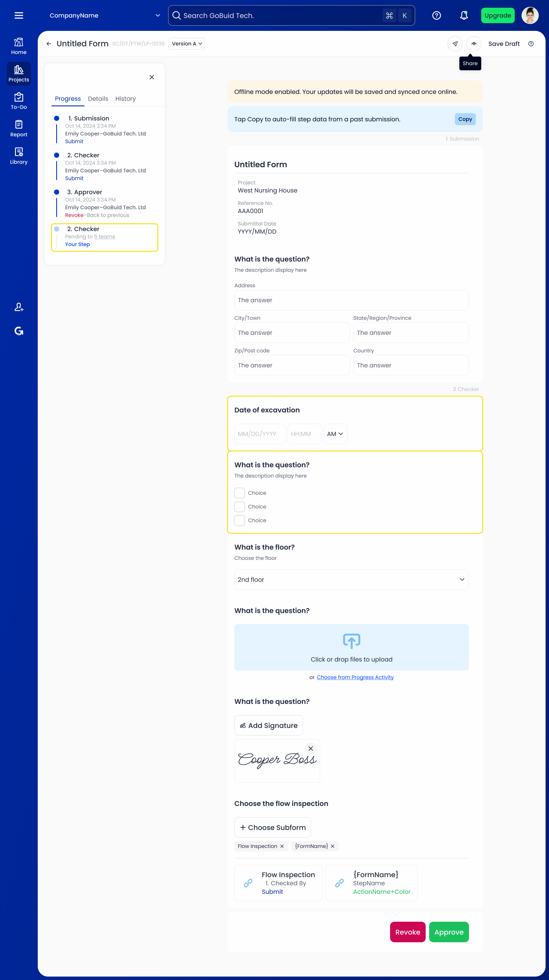
Task: Click Submit under 1. Submission step
Action: click(x=74, y=141)
